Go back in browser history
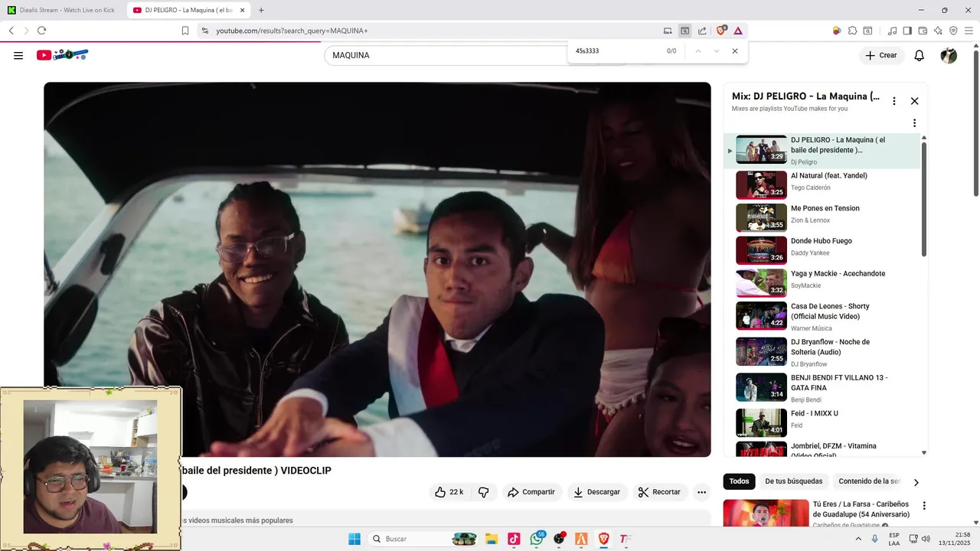The width and height of the screenshot is (980, 551). point(11,31)
